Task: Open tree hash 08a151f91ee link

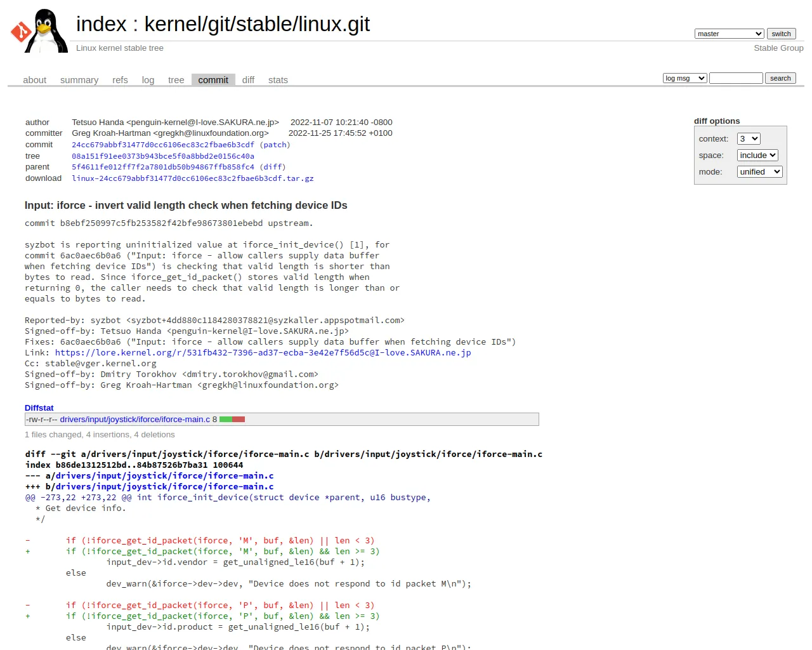Action: 163,156
